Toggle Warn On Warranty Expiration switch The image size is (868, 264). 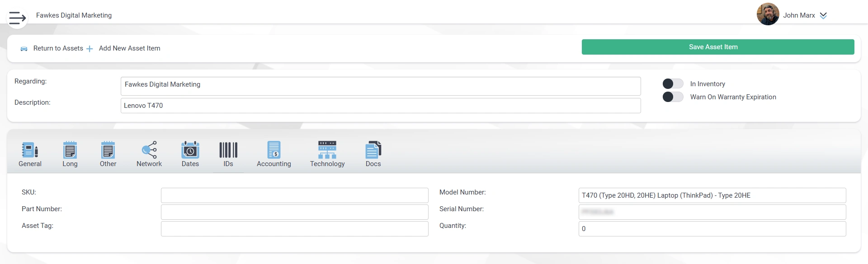(673, 97)
